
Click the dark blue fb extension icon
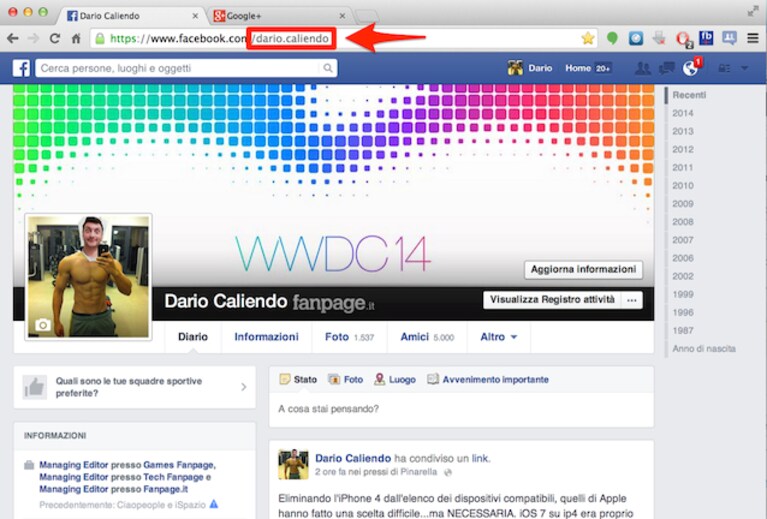point(706,38)
